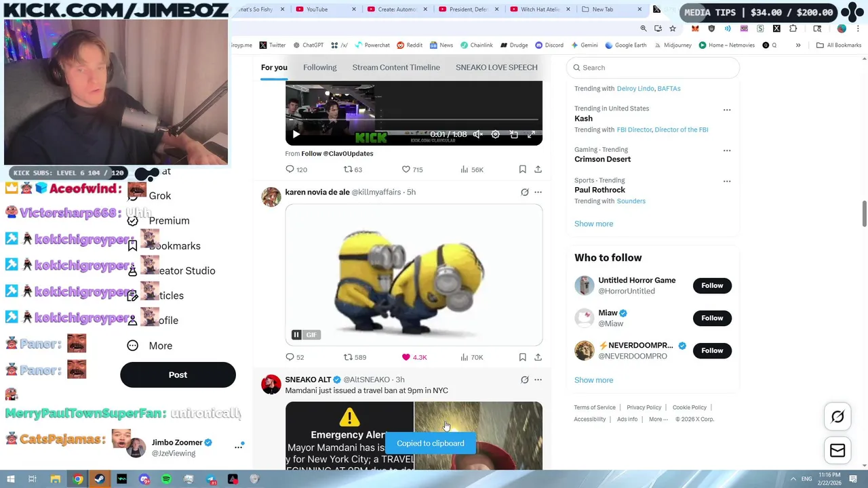
Task: Open Windows Start menu
Action: (x=10, y=479)
